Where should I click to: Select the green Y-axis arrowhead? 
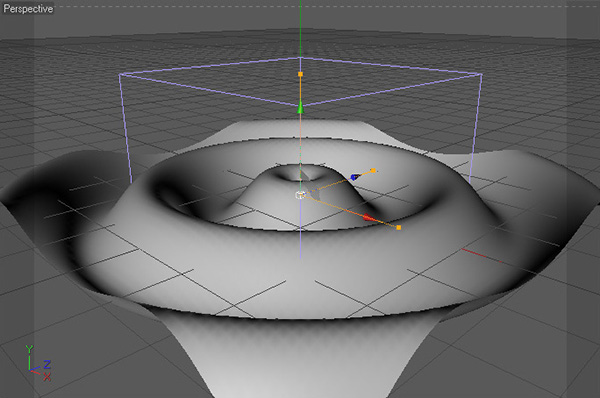tap(300, 108)
